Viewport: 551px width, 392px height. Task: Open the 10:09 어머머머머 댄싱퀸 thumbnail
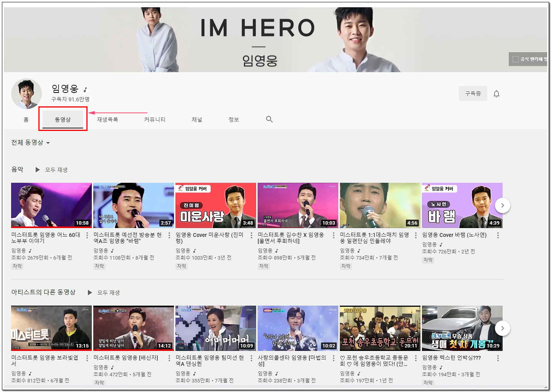click(x=216, y=328)
